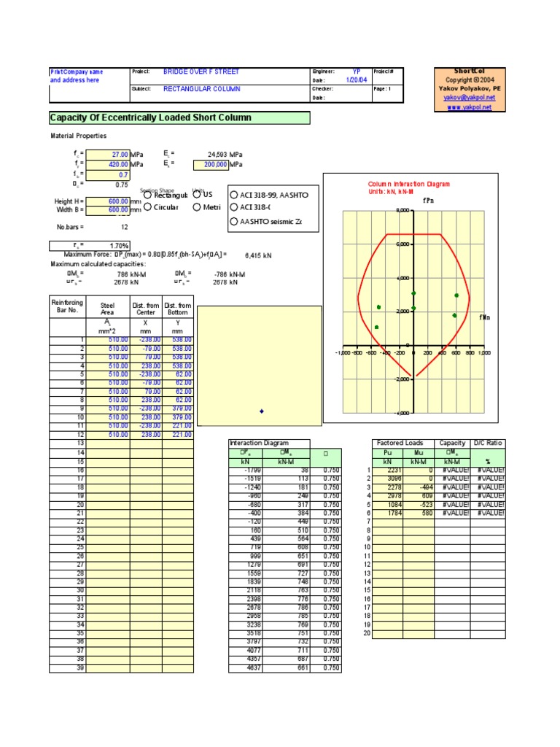Open the www.yakpol.net website link
560x747 pixels.
click(x=469, y=107)
